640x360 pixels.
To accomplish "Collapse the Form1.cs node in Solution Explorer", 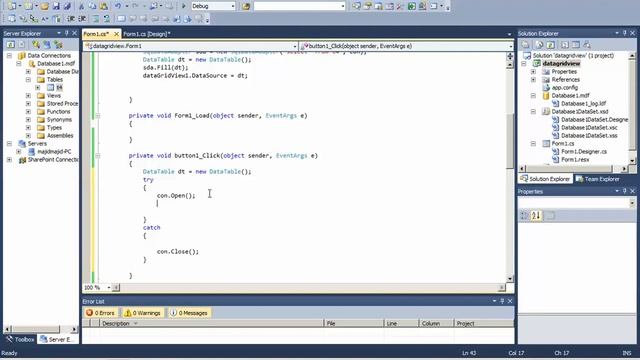I will (x=533, y=144).
